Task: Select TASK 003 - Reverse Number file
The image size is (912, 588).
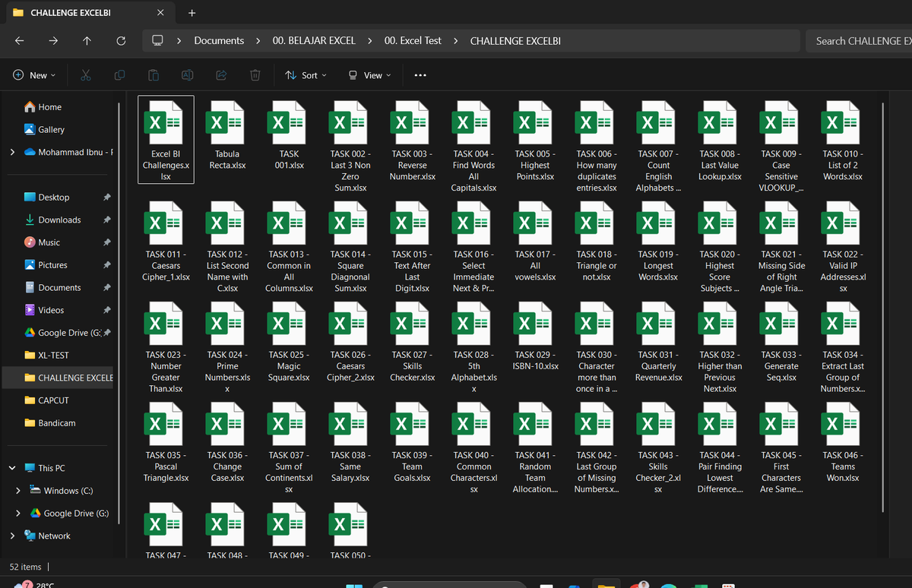Action: point(412,141)
